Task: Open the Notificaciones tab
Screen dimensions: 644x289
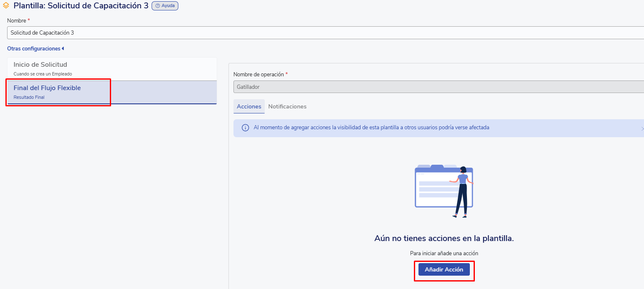Action: click(287, 106)
